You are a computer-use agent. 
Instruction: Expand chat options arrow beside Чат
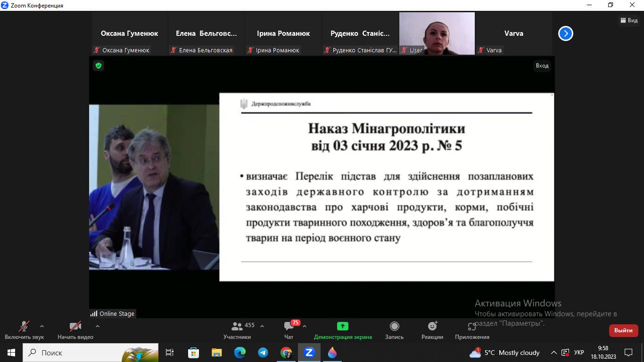coord(305,326)
